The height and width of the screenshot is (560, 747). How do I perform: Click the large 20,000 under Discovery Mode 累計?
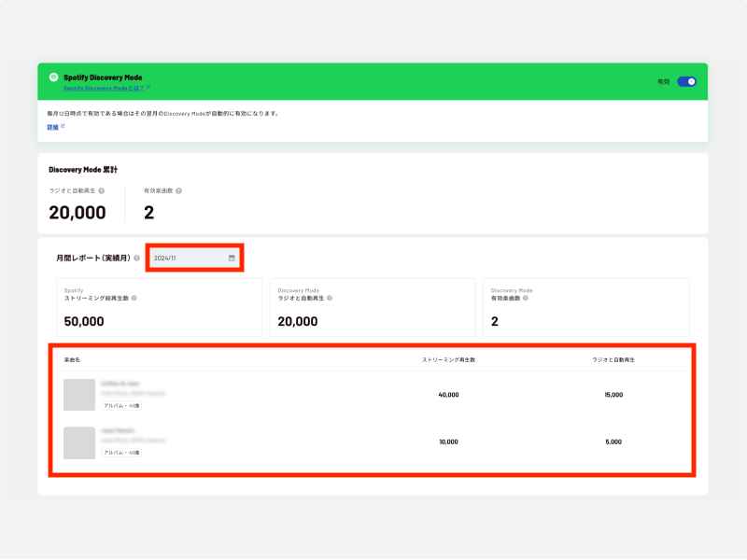point(78,213)
